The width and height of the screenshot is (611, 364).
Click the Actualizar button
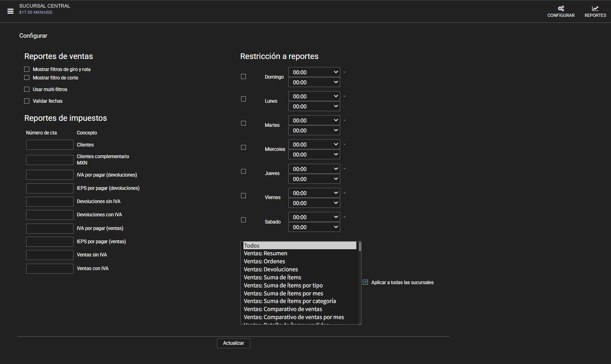point(233,343)
